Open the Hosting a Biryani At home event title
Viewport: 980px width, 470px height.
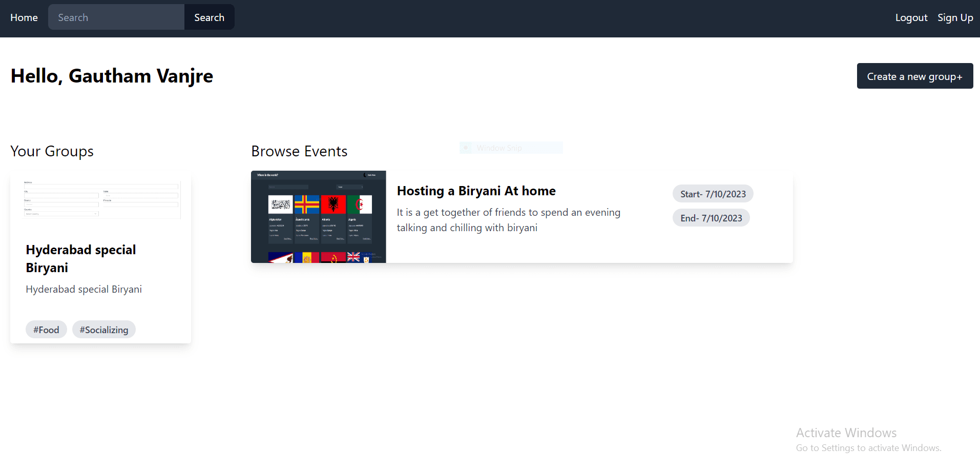tap(476, 191)
